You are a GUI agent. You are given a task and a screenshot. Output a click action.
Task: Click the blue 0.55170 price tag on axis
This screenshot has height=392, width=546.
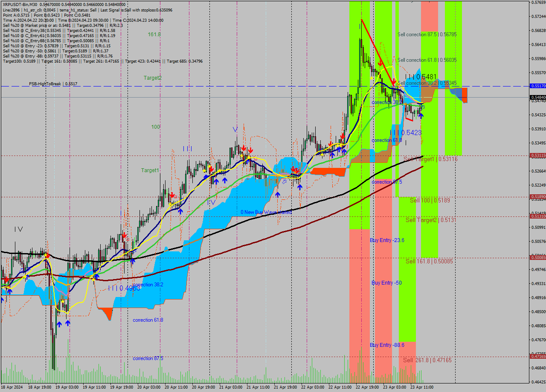(538, 86)
